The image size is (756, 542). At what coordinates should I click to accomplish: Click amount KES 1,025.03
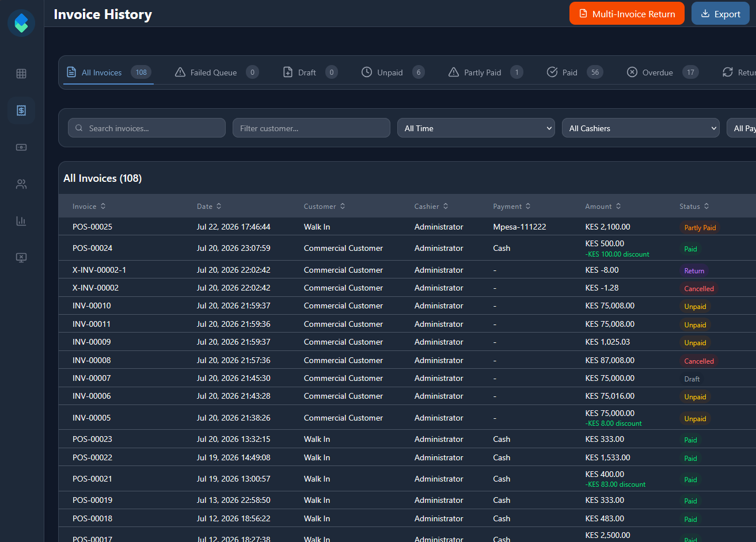pos(607,342)
